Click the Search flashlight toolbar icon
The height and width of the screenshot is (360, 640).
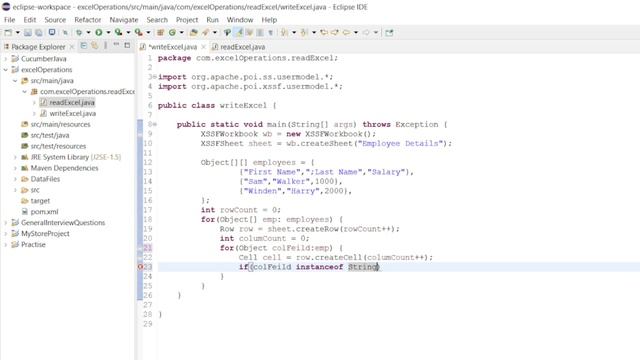tap(205, 32)
